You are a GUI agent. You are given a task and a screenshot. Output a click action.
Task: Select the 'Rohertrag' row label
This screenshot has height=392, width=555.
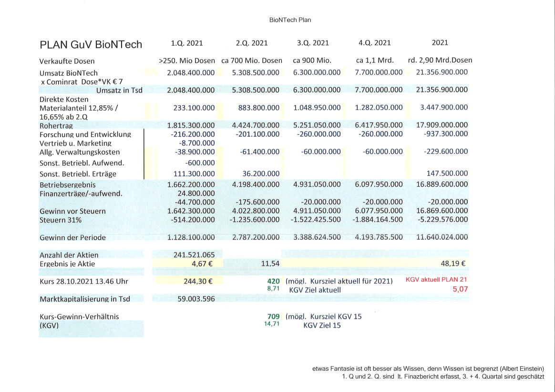click(56, 126)
